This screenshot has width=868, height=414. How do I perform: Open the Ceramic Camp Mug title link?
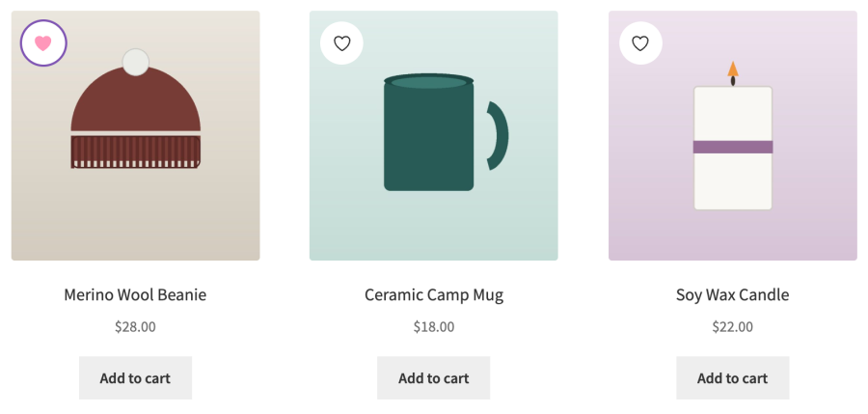[x=434, y=294]
